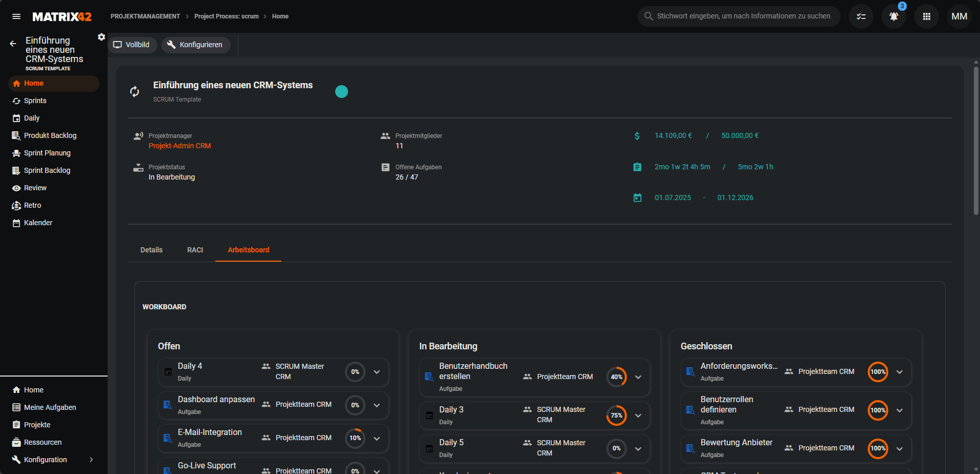Open the MM user avatar
This screenshot has height=474, width=980.
click(x=959, y=16)
